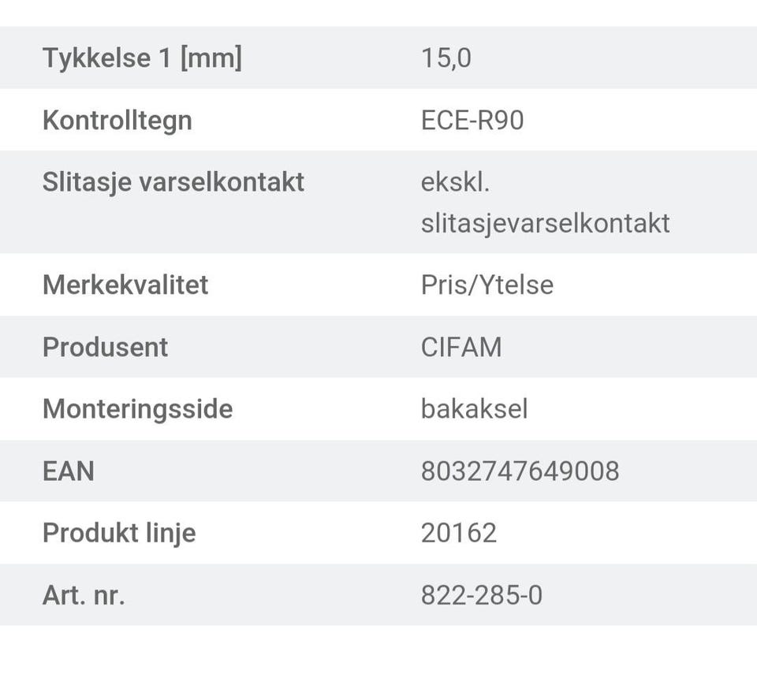Select the ekskl. slitasjevarselkontakt text
The height and width of the screenshot is (700, 757).
tap(545, 203)
